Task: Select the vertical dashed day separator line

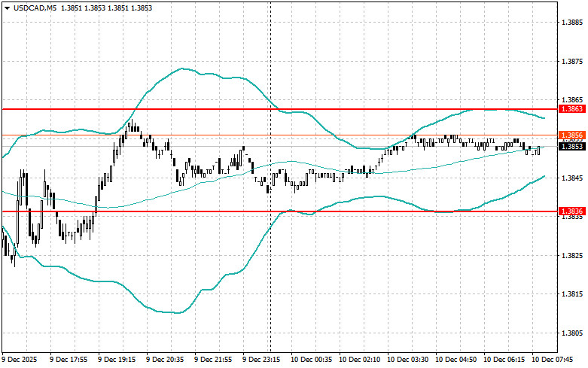Action: pyautogui.click(x=270, y=176)
